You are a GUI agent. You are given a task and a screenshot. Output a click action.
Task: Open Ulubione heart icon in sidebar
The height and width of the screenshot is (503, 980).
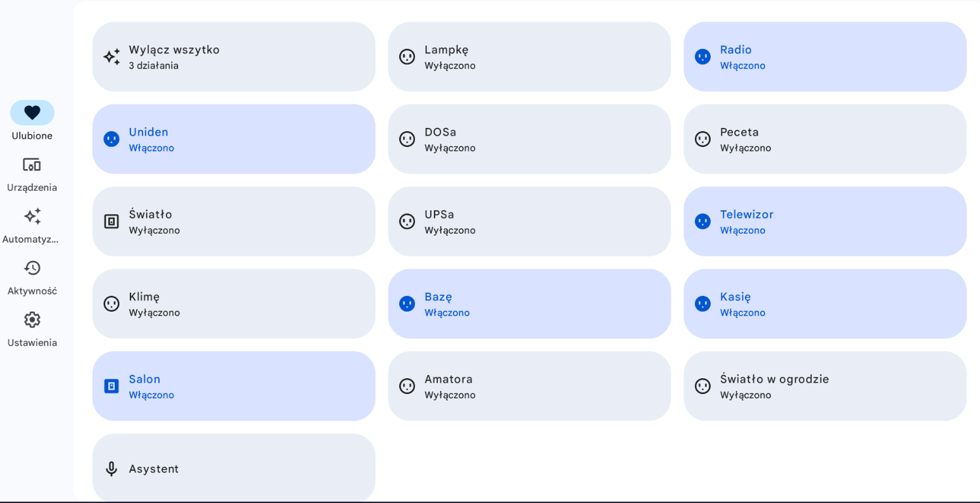pyautogui.click(x=32, y=113)
